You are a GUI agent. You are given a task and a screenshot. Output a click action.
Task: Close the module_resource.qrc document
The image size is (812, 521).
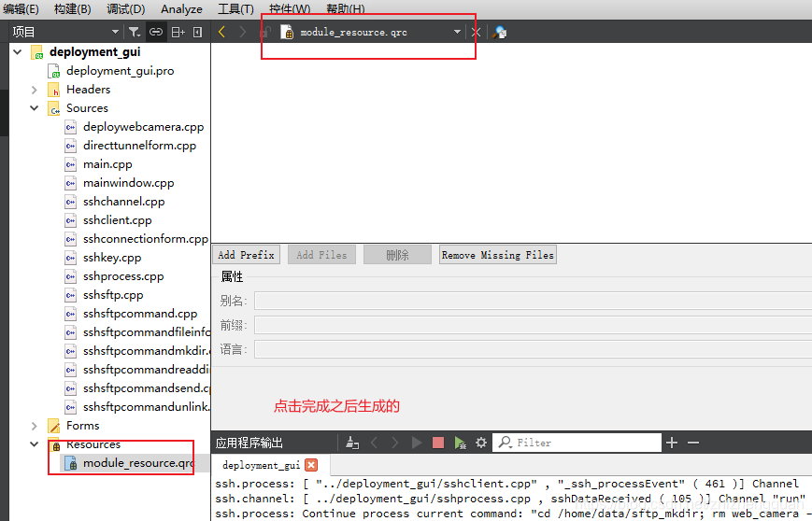[476, 32]
